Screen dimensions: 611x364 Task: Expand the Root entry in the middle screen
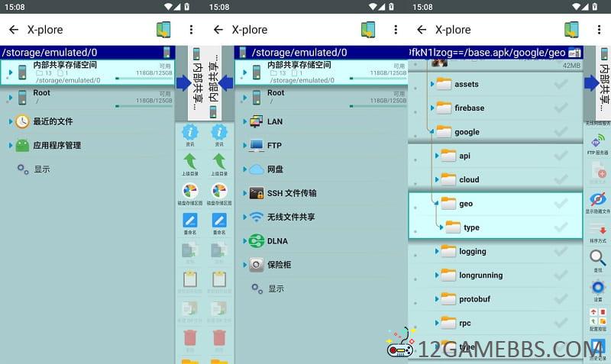244,98
